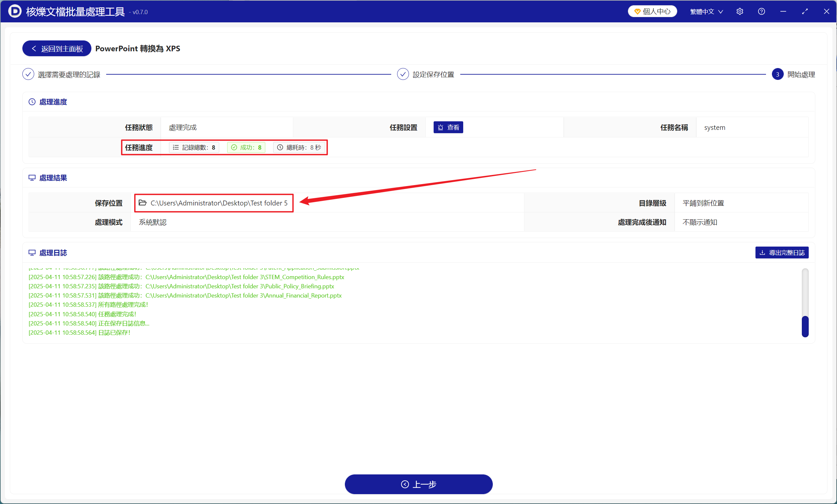Screen dimensions: 837x504
Task: Click the version label v0.7.0
Action: tap(138, 12)
